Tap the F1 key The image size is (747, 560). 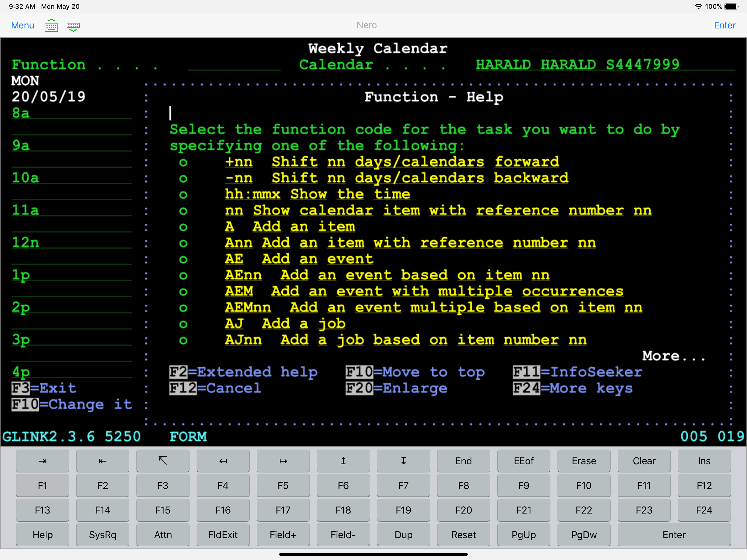point(43,485)
